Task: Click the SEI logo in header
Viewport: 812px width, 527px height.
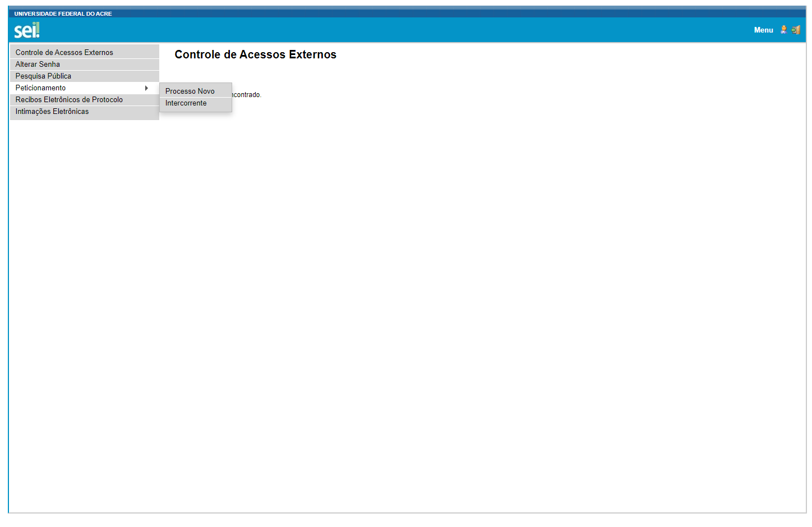Action: pos(26,30)
